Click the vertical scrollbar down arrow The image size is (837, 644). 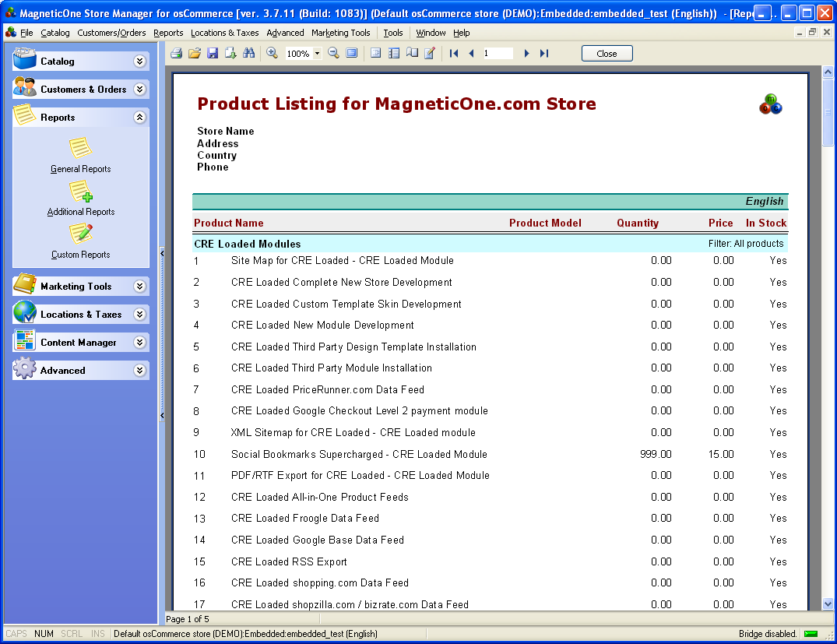(x=828, y=604)
